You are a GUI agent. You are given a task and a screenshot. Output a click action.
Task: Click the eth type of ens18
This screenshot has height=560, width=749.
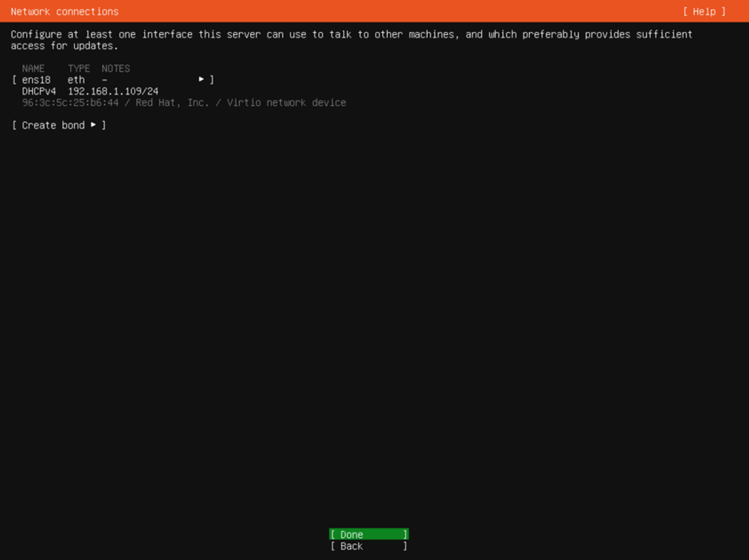[76, 80]
